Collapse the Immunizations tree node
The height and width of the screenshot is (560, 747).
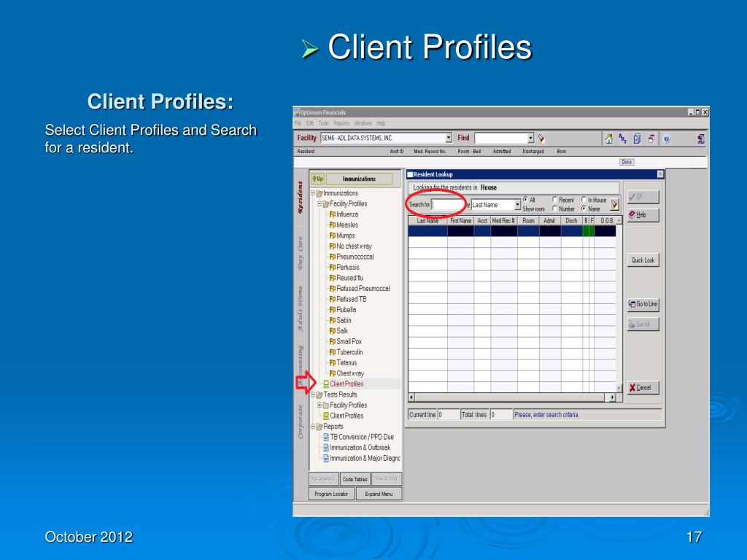click(313, 192)
